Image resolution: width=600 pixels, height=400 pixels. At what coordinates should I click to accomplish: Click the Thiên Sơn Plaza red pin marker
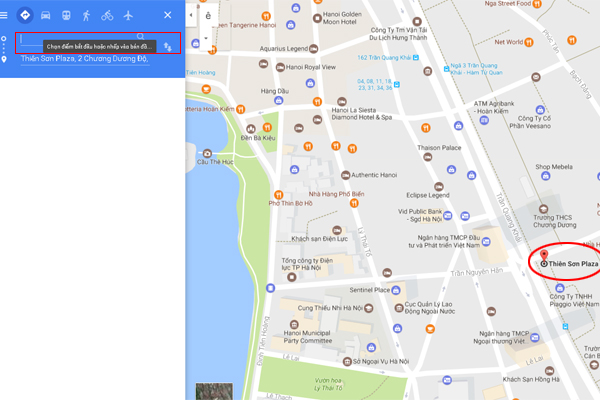[544, 255]
